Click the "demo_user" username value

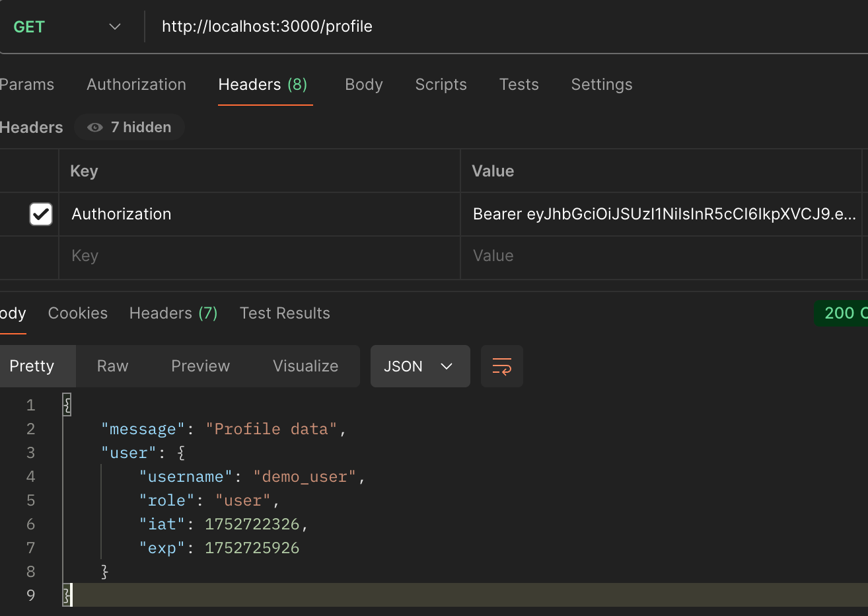pos(305,477)
